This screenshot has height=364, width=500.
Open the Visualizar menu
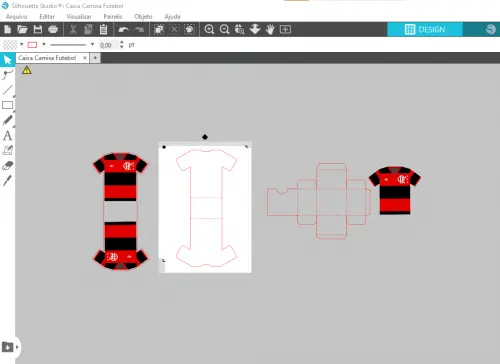pyautogui.click(x=79, y=16)
